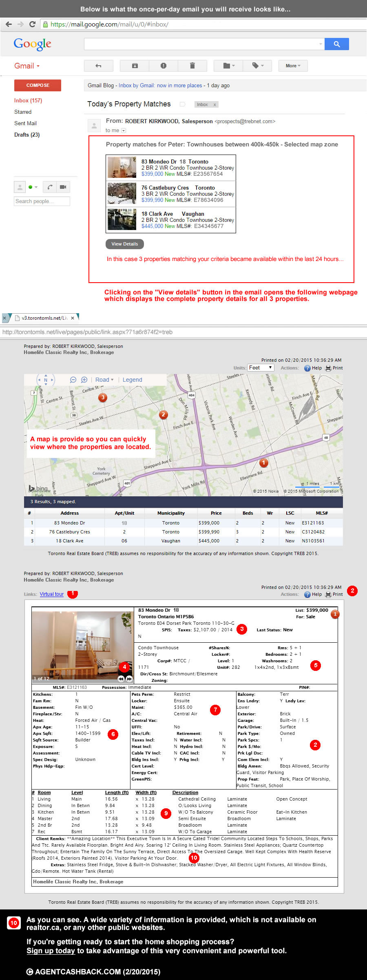This screenshot has width=367, height=980.
Task: Start a video call with camera icon
Action: click(63, 187)
